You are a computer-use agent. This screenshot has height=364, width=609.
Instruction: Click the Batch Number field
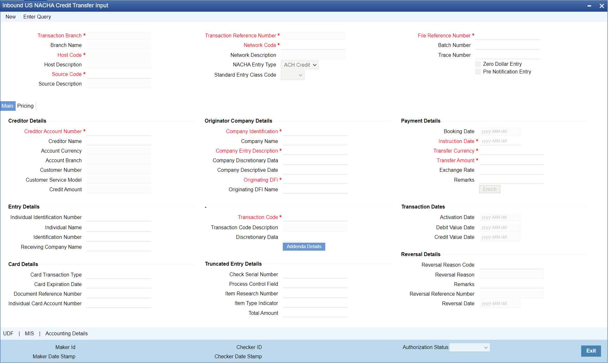pyautogui.click(x=508, y=45)
